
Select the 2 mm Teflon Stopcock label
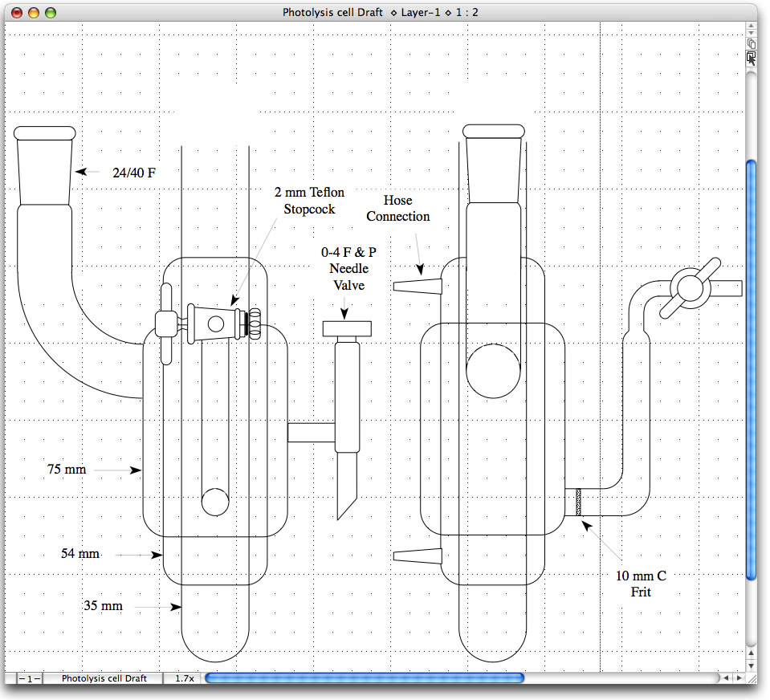click(309, 201)
